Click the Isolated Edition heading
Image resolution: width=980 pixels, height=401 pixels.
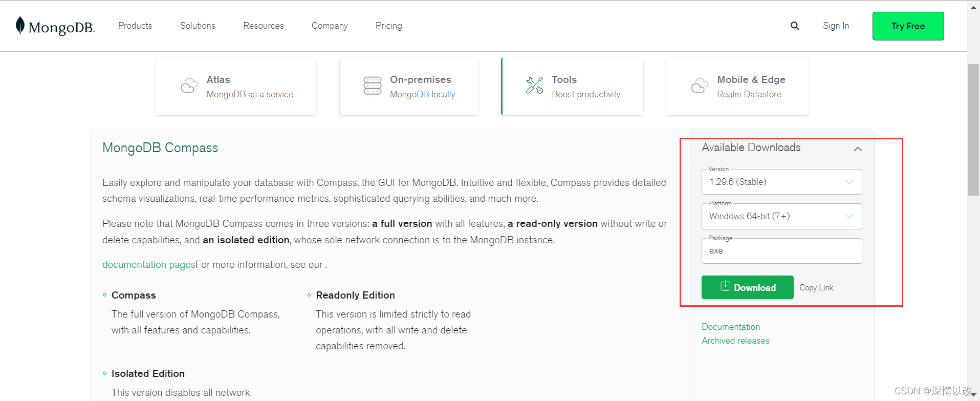pyautogui.click(x=148, y=373)
